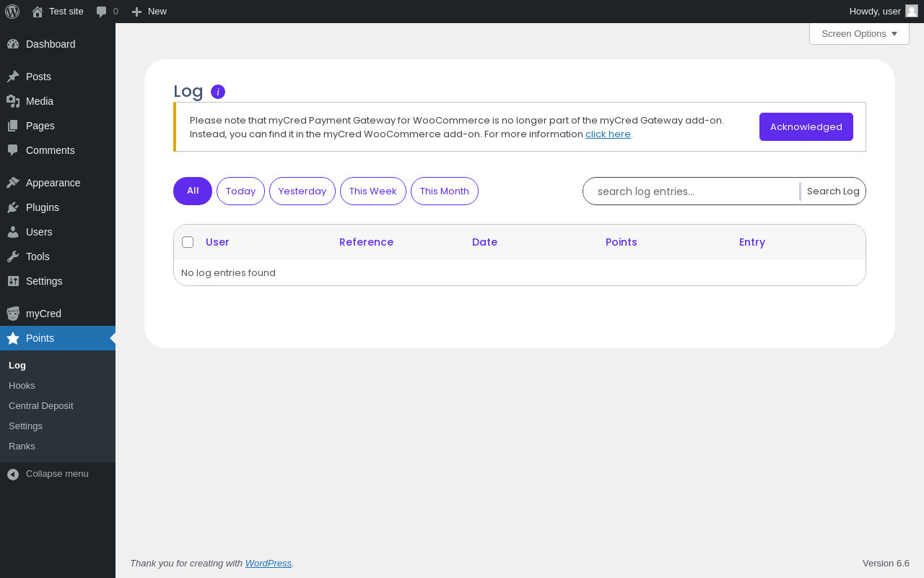Click the Acknowledged button
Viewport: 924px width, 578px height.
point(806,126)
